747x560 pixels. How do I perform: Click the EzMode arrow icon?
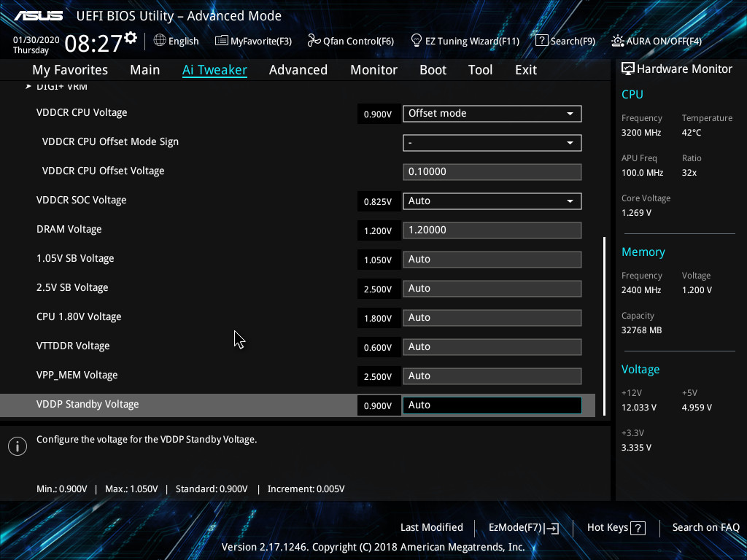pyautogui.click(x=551, y=528)
